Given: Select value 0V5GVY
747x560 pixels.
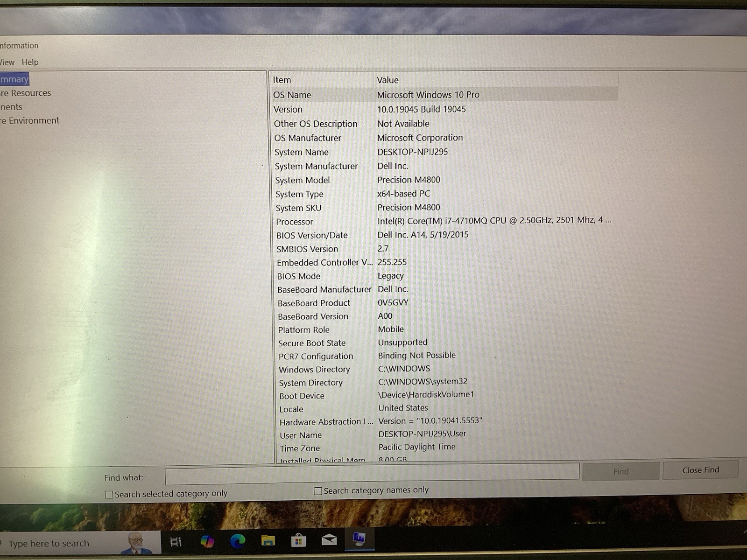Looking at the screenshot, I should click(393, 302).
